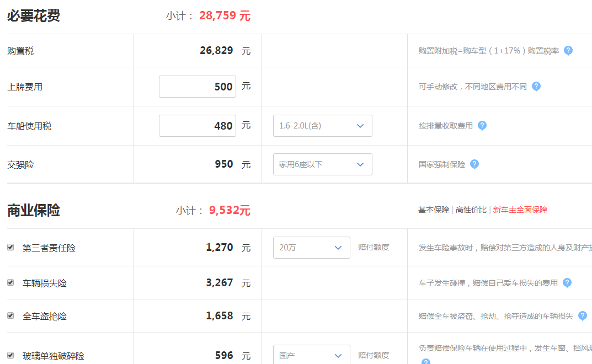Click the 可手动修改，不同地区费用不同 note
Viewport: 592px width, 364px height.
click(472, 87)
